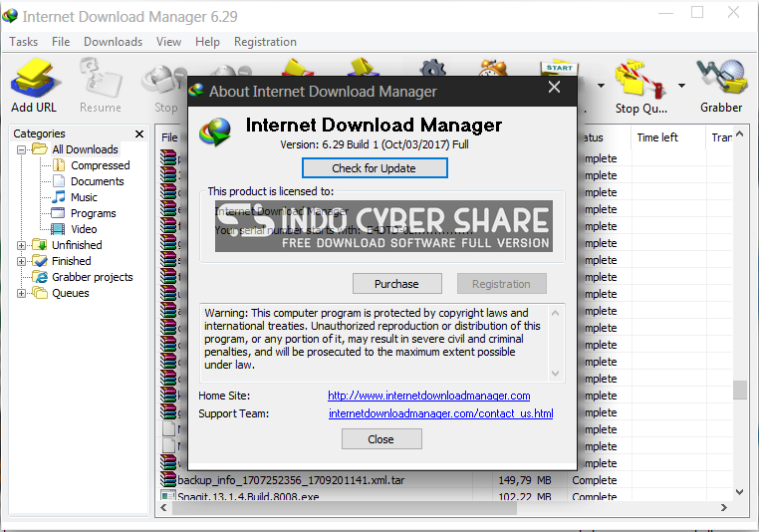759x532 pixels.
Task: Open the Support Team contact link
Action: 440,413
